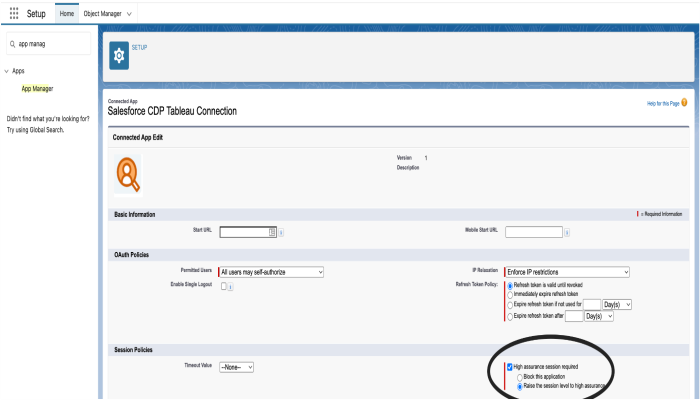Toggle Enable Single Logout checkbox

point(224,286)
